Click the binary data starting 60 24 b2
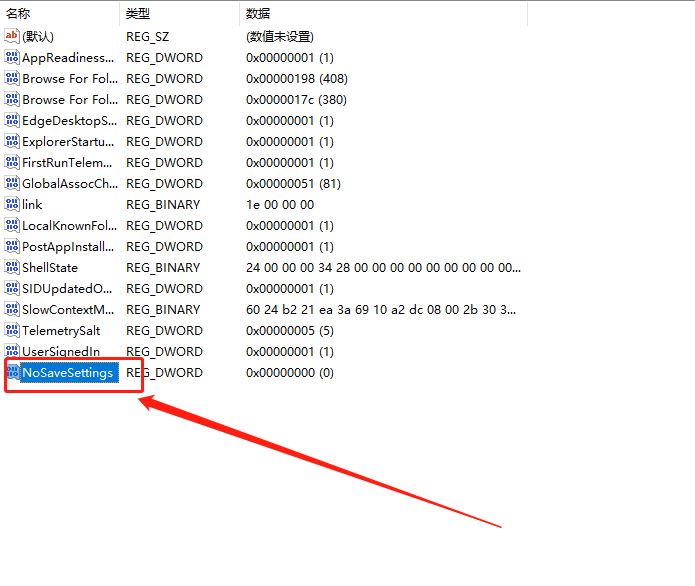 pos(381,309)
